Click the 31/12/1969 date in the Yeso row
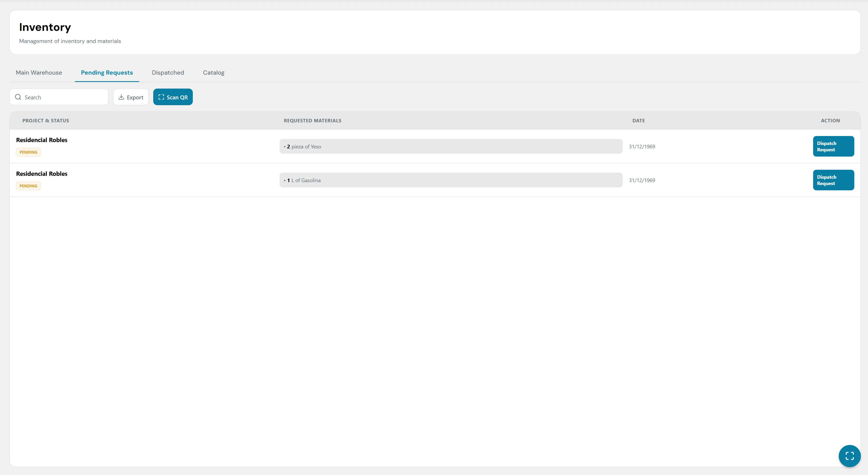 (x=642, y=147)
